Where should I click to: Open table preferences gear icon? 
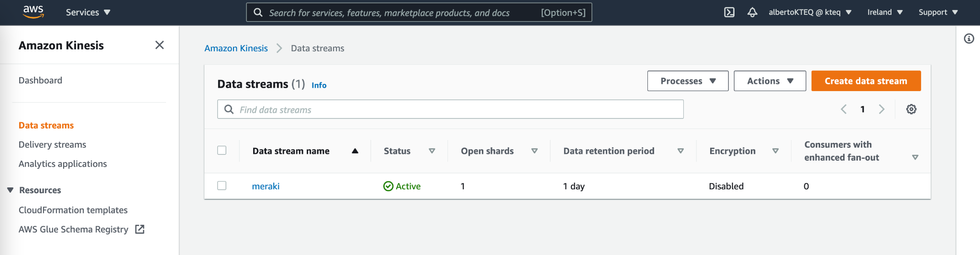[912, 109]
